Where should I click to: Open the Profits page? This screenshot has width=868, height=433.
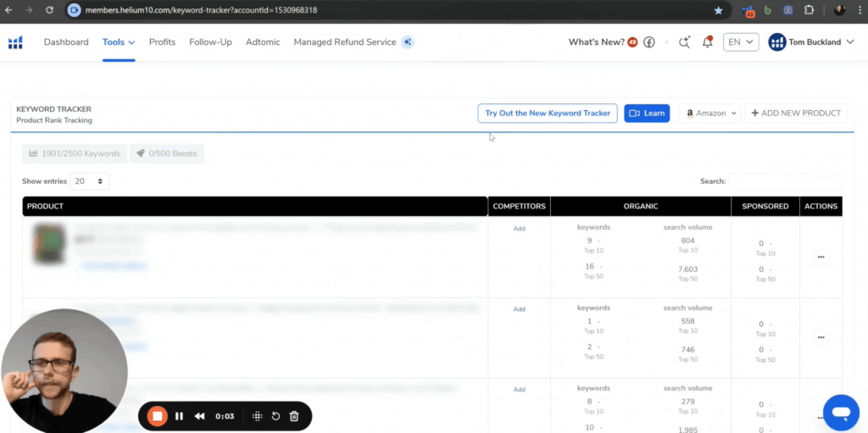click(162, 42)
